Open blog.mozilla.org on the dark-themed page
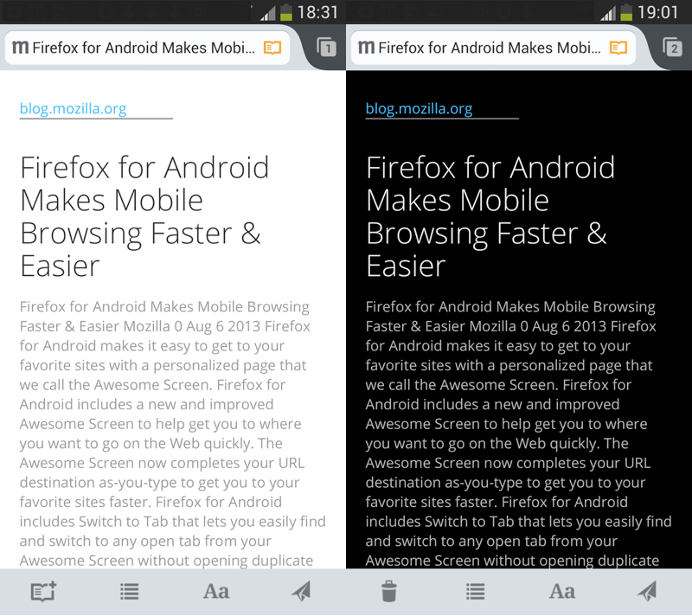 point(419,108)
